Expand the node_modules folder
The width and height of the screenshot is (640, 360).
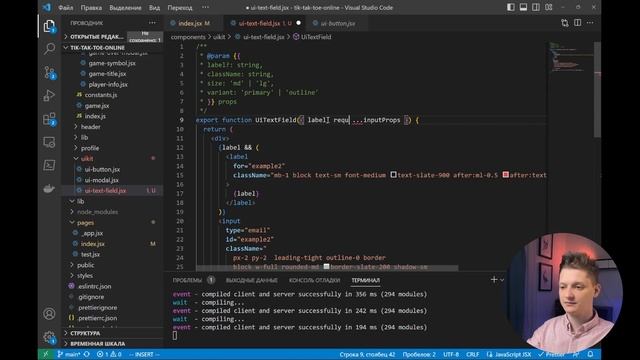pos(97,212)
